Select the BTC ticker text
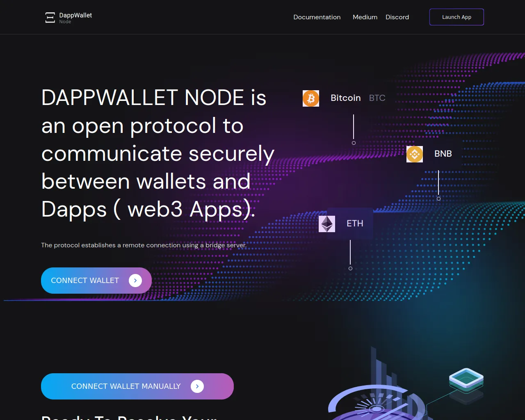The width and height of the screenshot is (525, 420). 377,98
